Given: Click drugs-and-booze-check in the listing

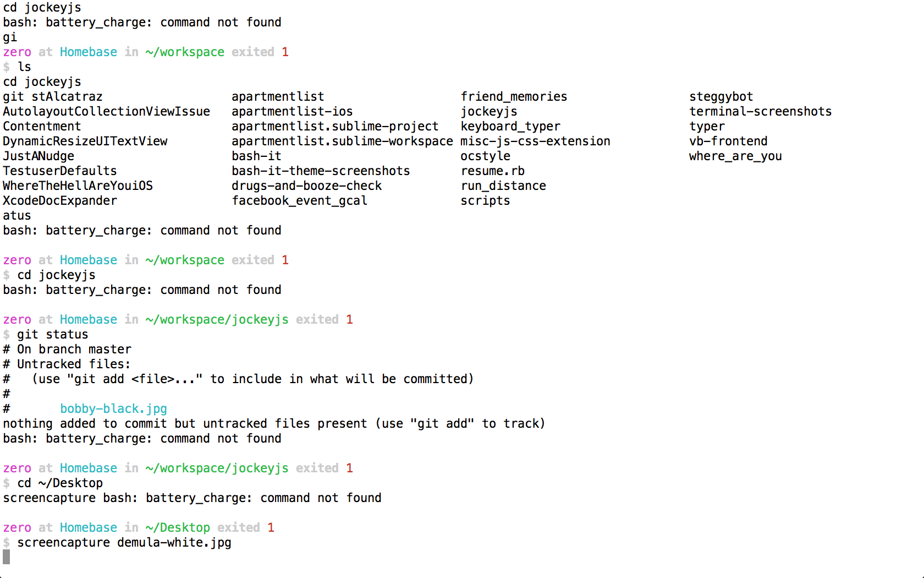Looking at the screenshot, I should [306, 186].
